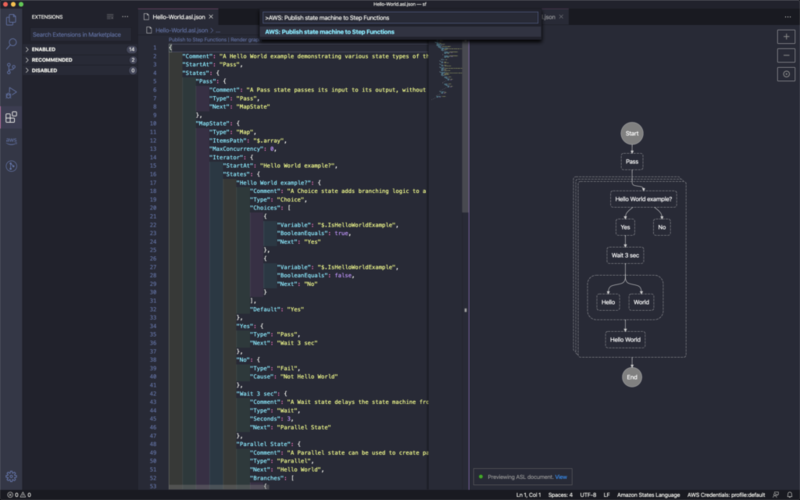
Task: Click the Pass node in the graph
Action: 632,162
